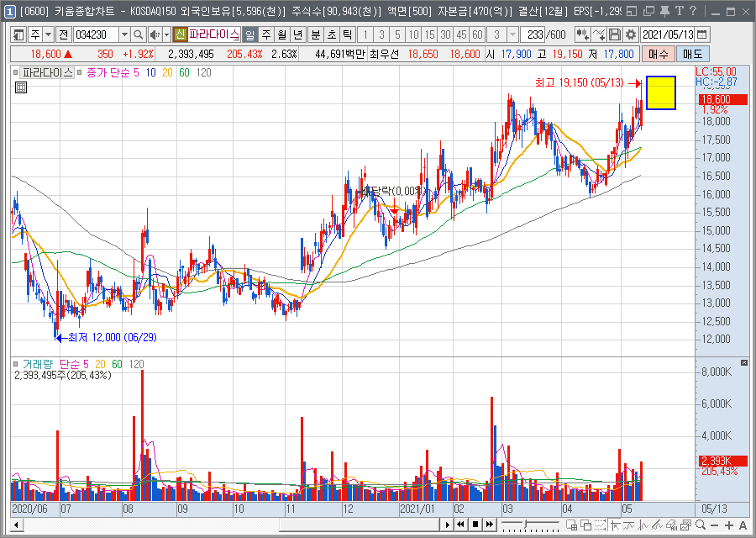Zoom in with the plus icon
The width and height of the screenshot is (756, 538).
pyautogui.click(x=728, y=525)
